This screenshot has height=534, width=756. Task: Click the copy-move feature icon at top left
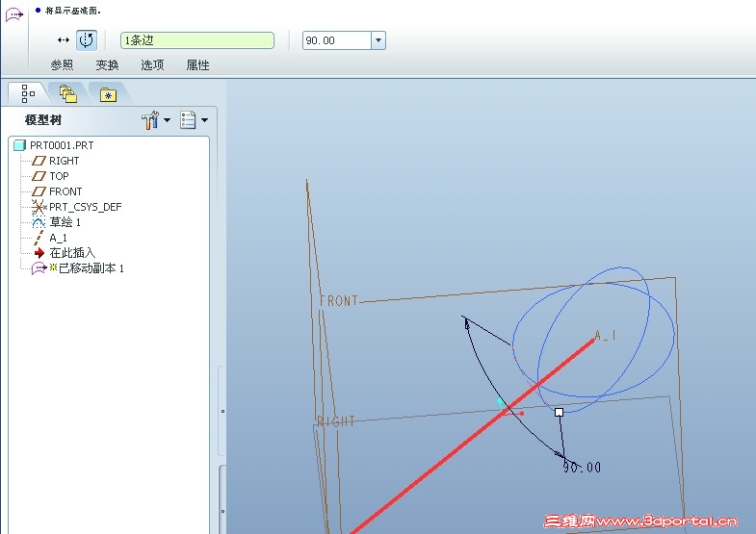click(x=14, y=15)
